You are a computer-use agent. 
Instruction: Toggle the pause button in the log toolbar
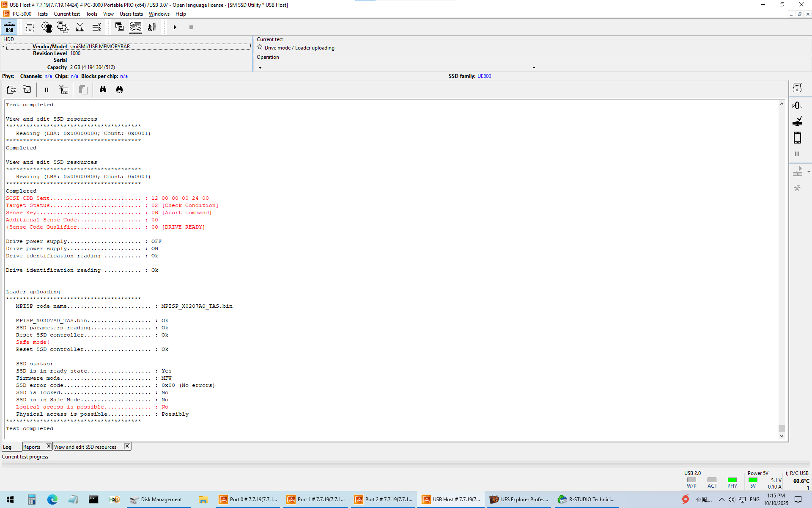(47, 90)
